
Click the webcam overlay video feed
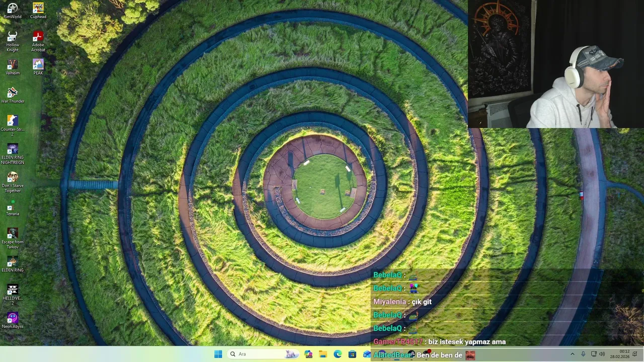556,64
